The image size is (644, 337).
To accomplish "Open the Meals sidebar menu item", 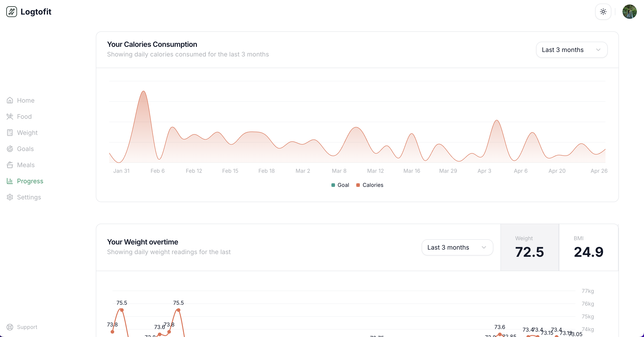I will point(26,165).
